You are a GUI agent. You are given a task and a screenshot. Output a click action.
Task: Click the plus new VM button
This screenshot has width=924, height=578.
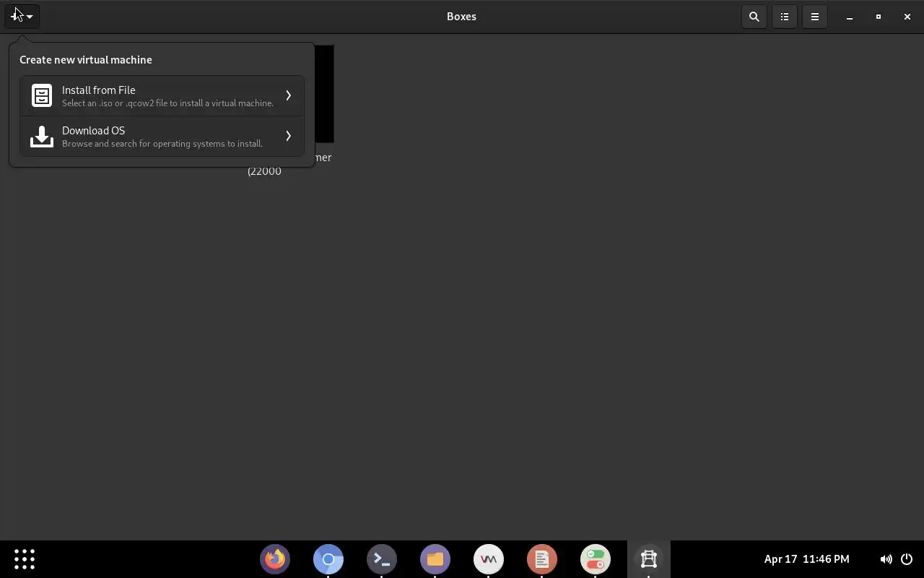click(x=22, y=16)
